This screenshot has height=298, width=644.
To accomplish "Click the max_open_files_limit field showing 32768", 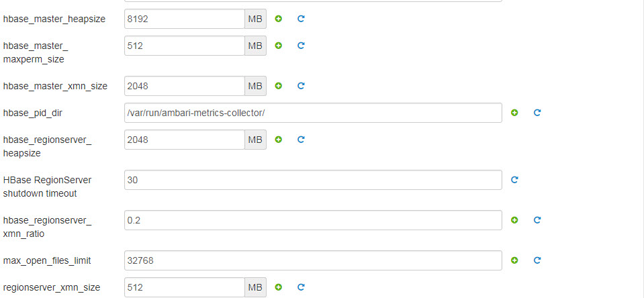I will pos(313,260).
